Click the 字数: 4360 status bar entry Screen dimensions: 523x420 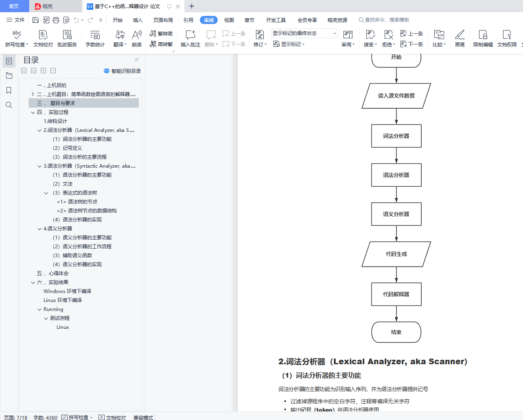45,417
